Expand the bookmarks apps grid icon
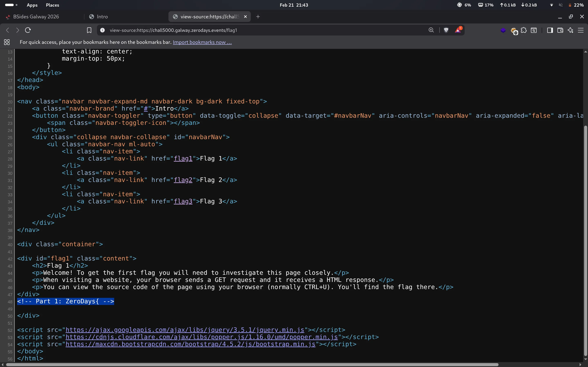The image size is (588, 367). pyautogui.click(x=7, y=42)
